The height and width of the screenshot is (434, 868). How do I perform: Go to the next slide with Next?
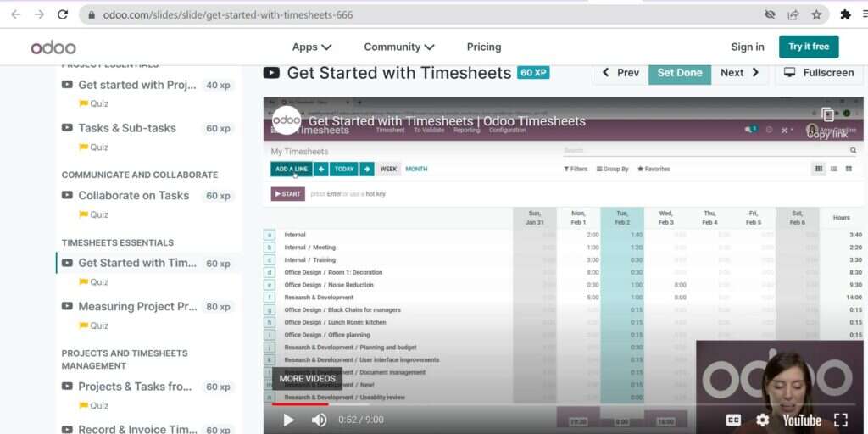[739, 73]
